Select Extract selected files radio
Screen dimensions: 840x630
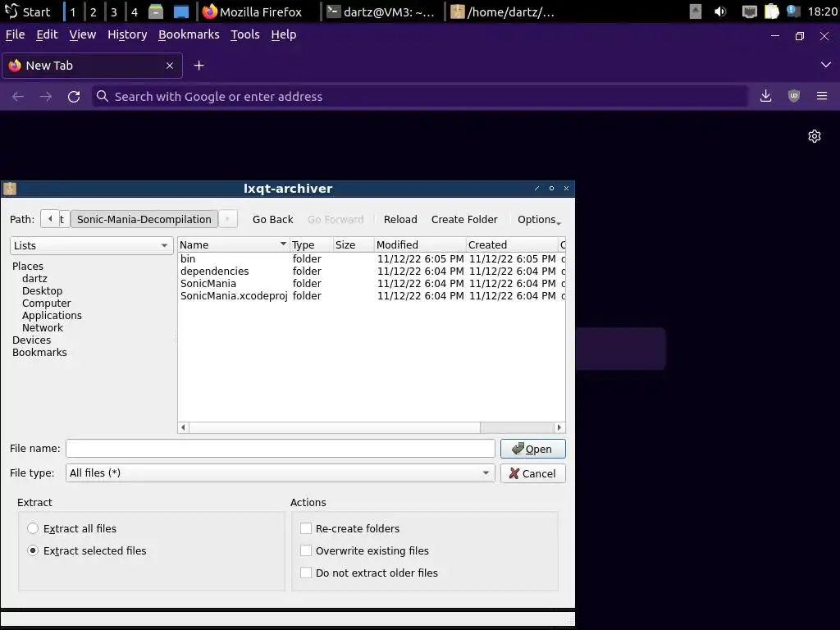(33, 550)
